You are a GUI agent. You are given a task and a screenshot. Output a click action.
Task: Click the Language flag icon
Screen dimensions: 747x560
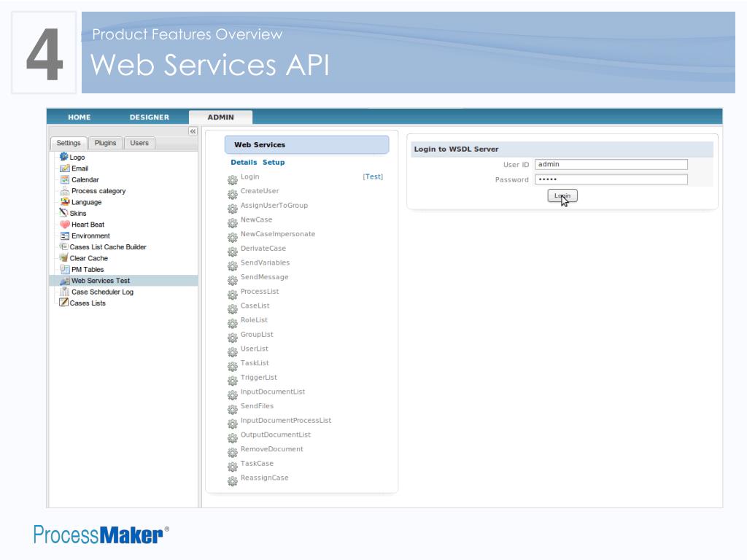point(65,202)
